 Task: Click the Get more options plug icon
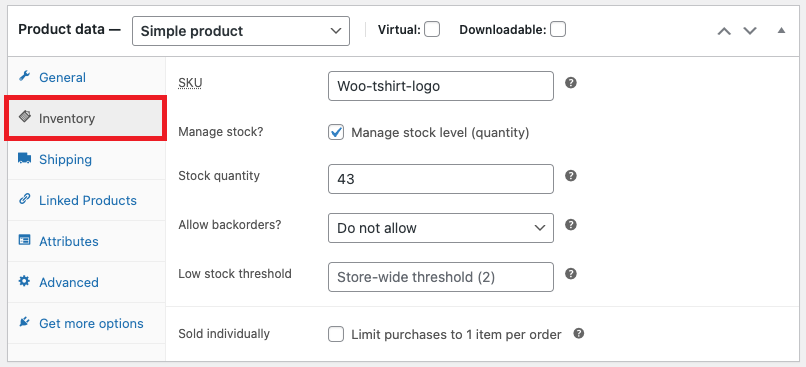24,322
